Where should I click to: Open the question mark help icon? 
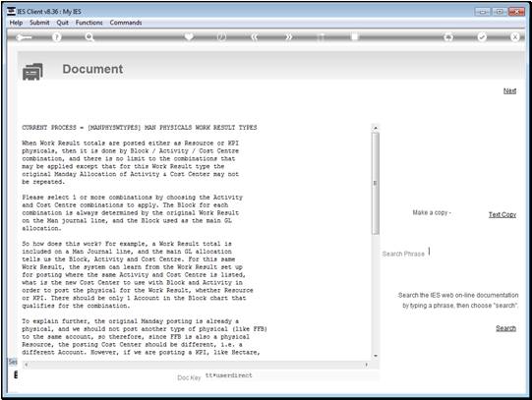click(57, 37)
